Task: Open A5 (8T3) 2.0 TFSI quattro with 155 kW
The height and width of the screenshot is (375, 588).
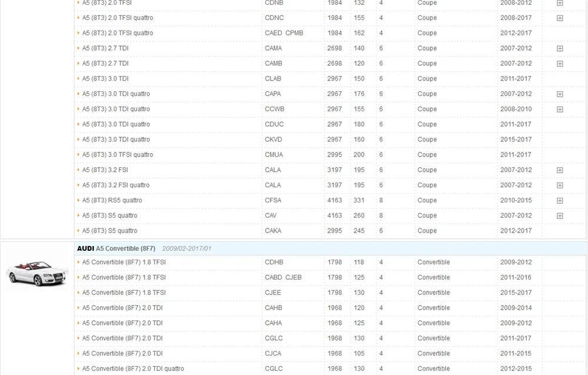Action: (x=118, y=18)
